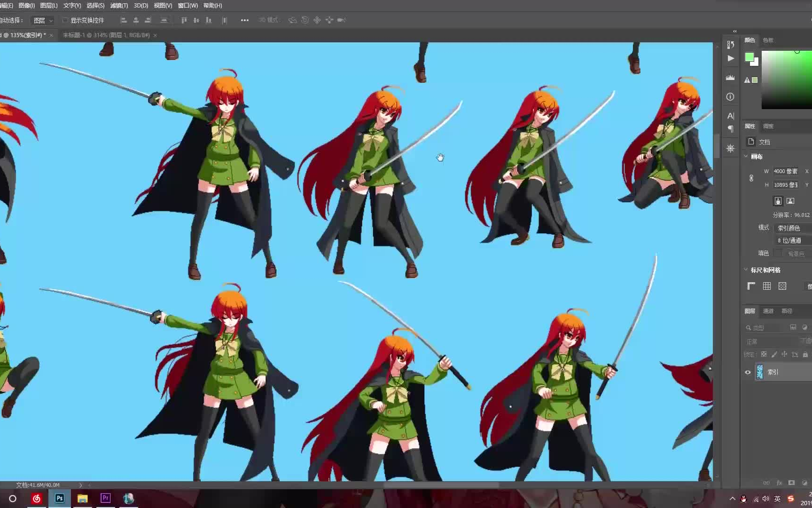
Task: Toggle rulers icon in Properties panel
Action: [x=751, y=286]
